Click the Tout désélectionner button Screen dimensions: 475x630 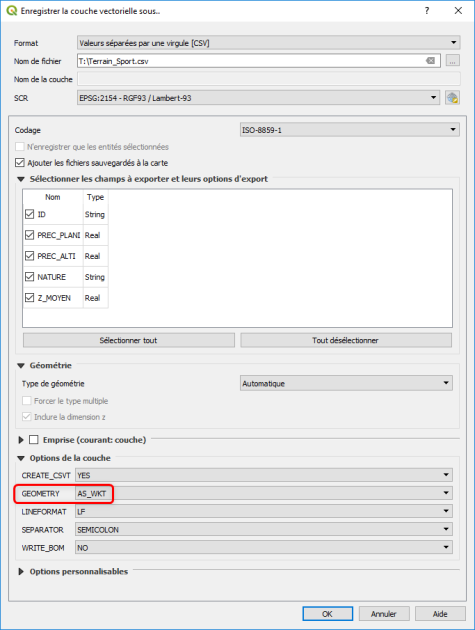(x=346, y=340)
